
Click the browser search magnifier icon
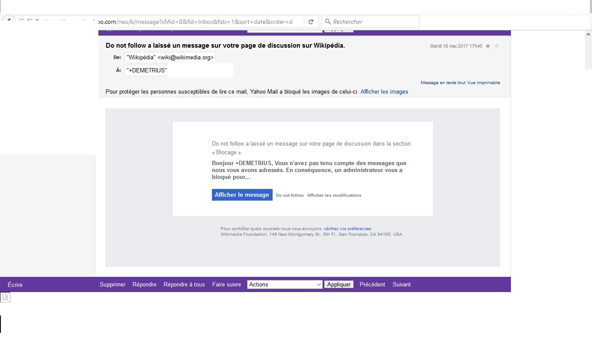click(x=328, y=22)
